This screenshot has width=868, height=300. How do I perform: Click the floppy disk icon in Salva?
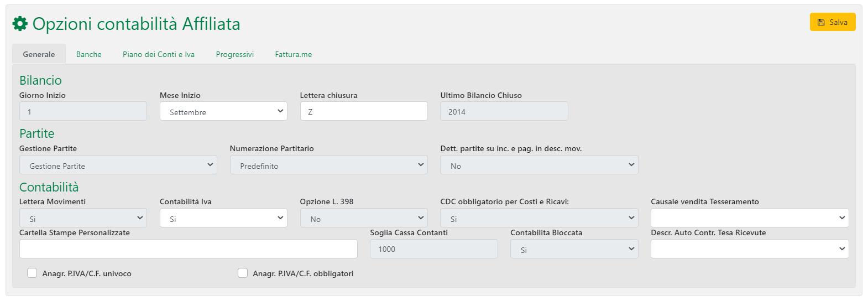(x=821, y=22)
